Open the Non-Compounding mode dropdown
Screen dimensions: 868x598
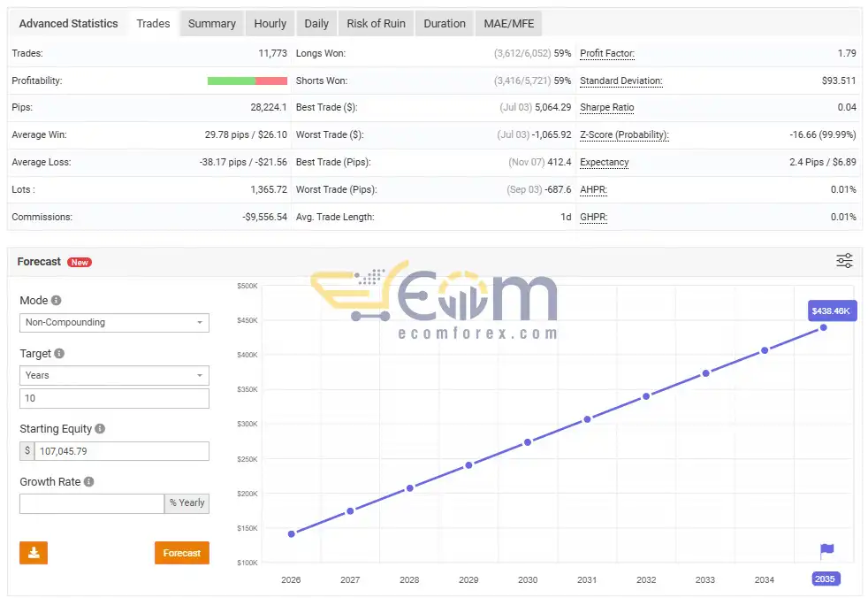[115, 323]
